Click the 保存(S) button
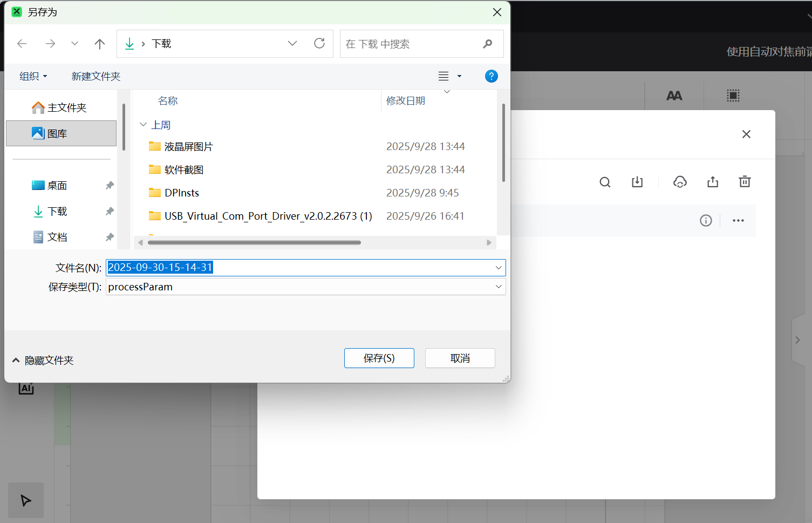Screen dimensions: 812x523 (379, 358)
